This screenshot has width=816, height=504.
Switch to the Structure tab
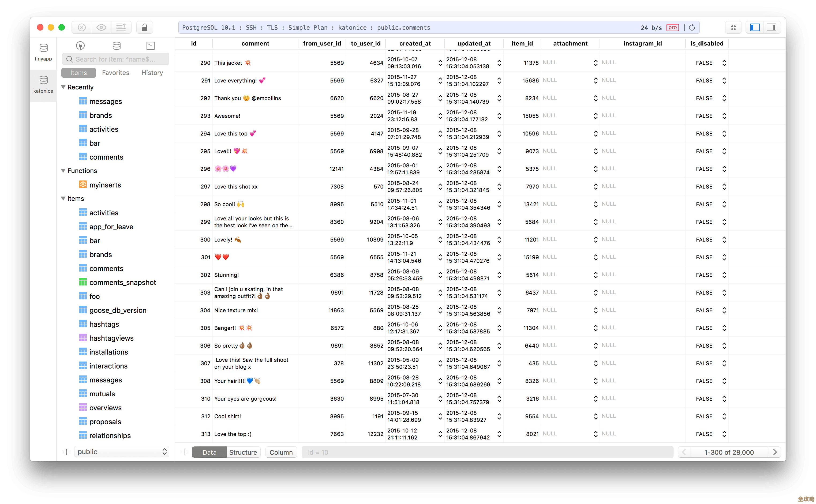[x=243, y=452]
